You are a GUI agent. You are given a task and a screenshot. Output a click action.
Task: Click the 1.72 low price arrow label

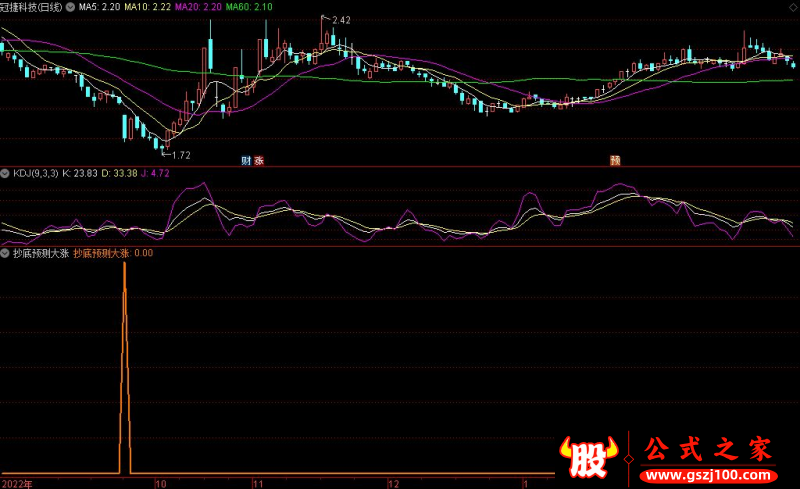pyautogui.click(x=179, y=155)
